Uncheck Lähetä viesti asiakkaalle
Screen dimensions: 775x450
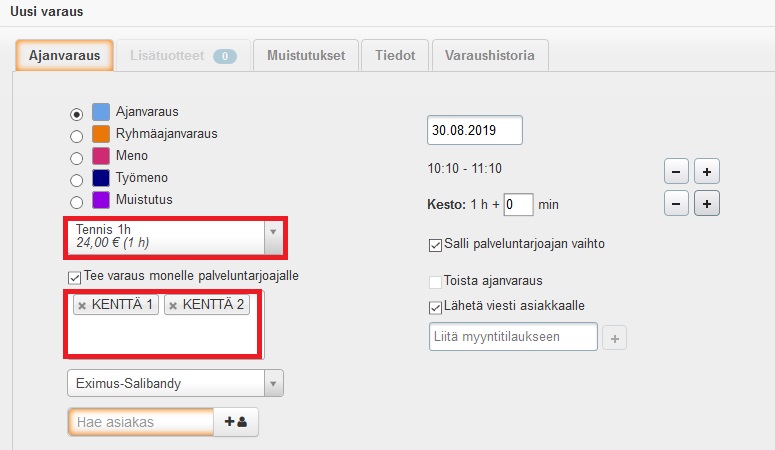tap(435, 308)
